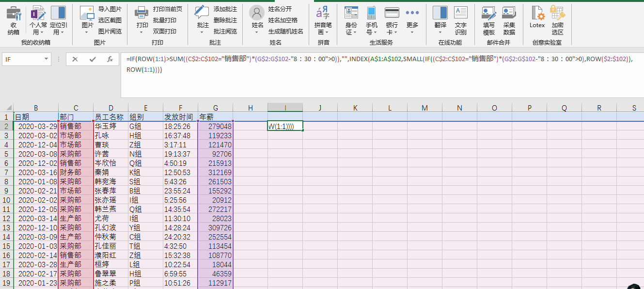Click the 姓名 person icon
Screen dimensions: 644x289
coord(257,14)
